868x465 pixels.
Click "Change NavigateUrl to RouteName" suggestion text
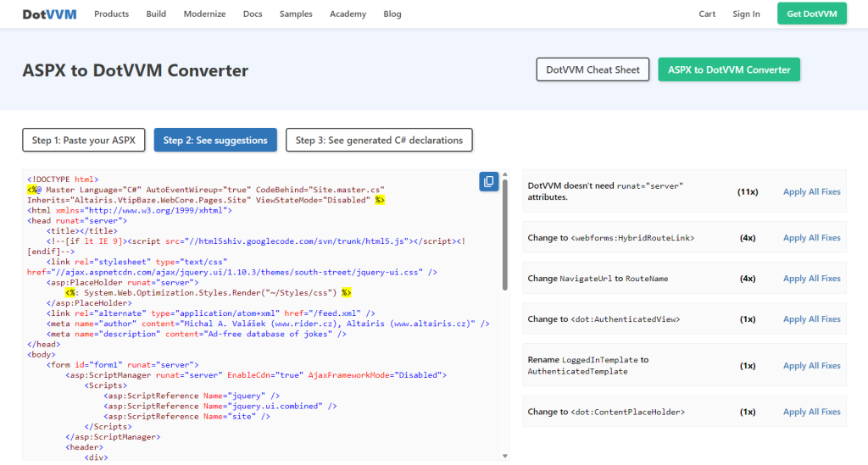click(x=598, y=279)
